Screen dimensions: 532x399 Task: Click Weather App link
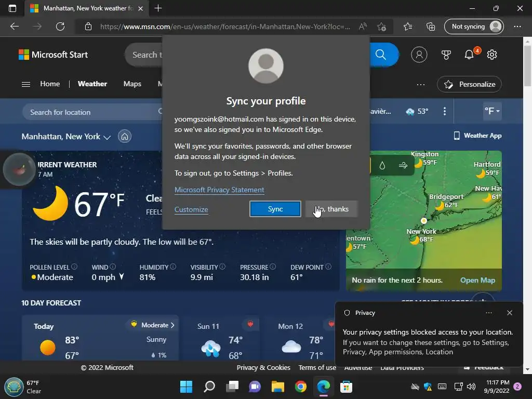click(477, 136)
